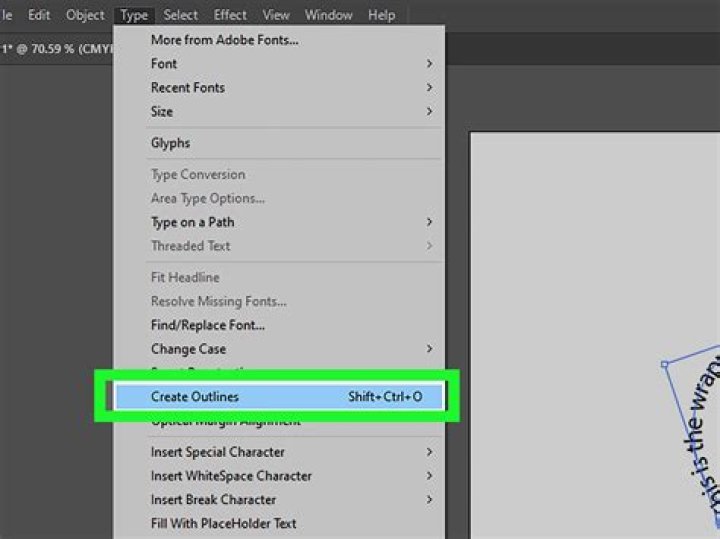720x539 pixels.
Task: Expand Insert WhiteSpace Character submenu
Action: [x=429, y=476]
